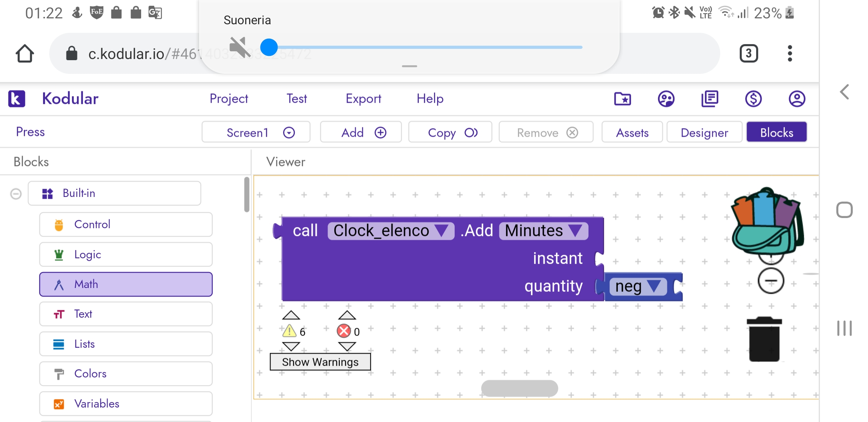Click the dollar sign monetization icon
The height and width of the screenshot is (422, 868).
pyautogui.click(x=753, y=99)
